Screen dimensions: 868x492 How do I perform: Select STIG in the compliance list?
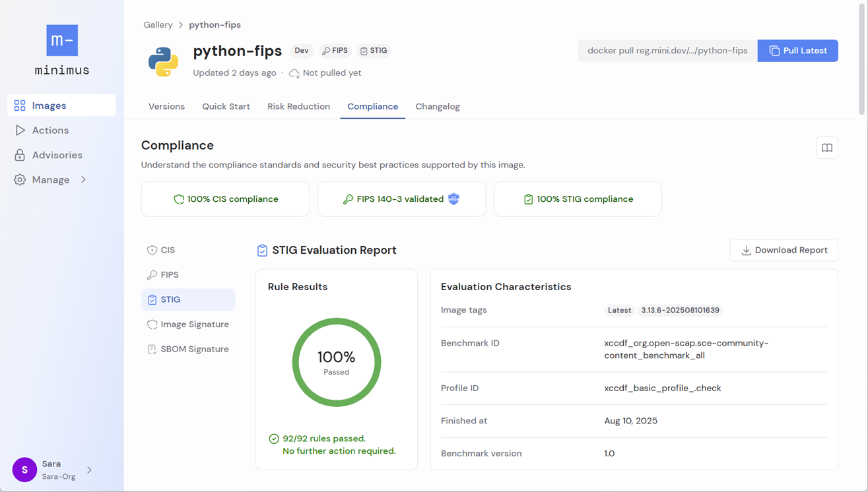(x=188, y=299)
